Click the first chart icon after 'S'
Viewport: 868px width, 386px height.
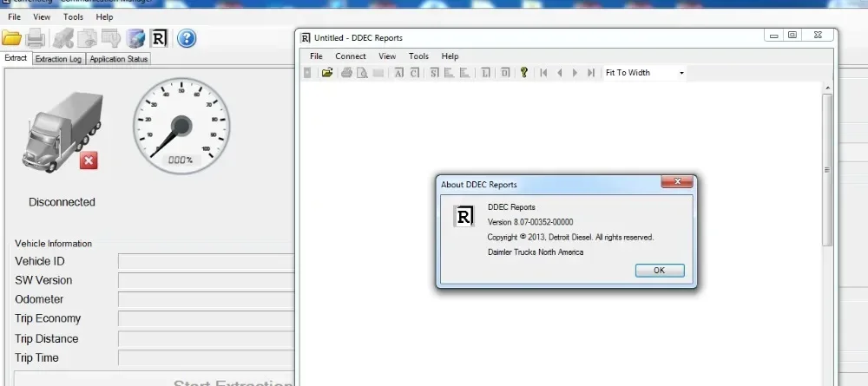(x=450, y=73)
